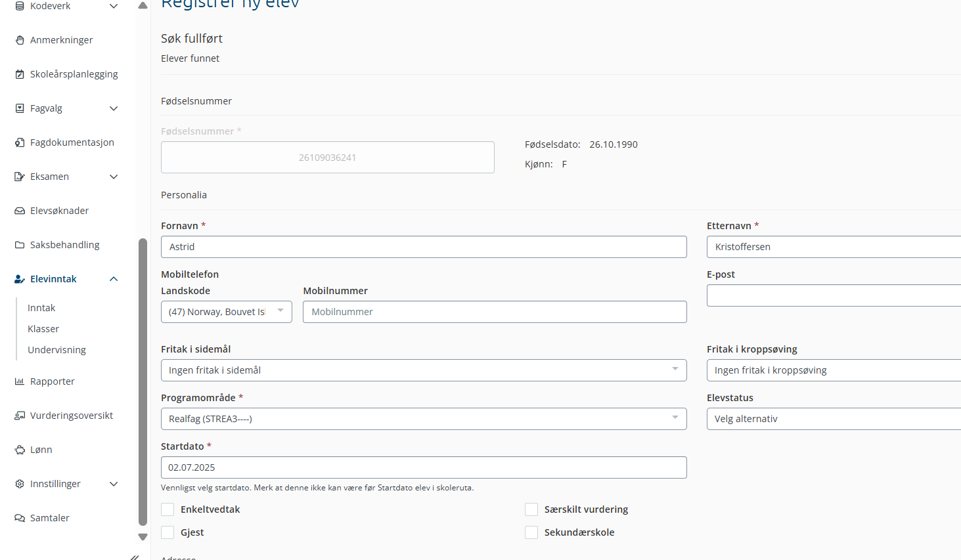This screenshot has height=560, width=961.
Task: Expand the Innstillinger menu chevron
Action: (114, 484)
